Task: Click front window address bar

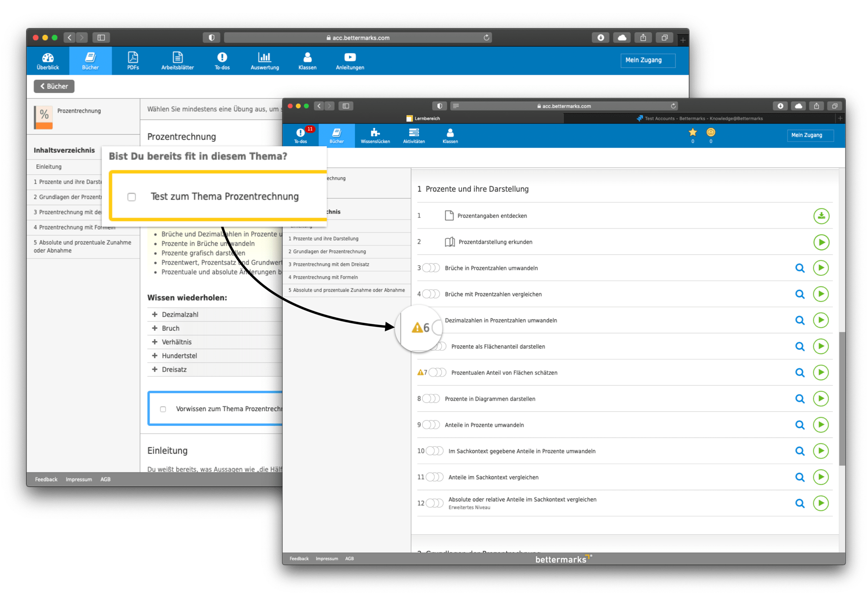Action: [564, 106]
